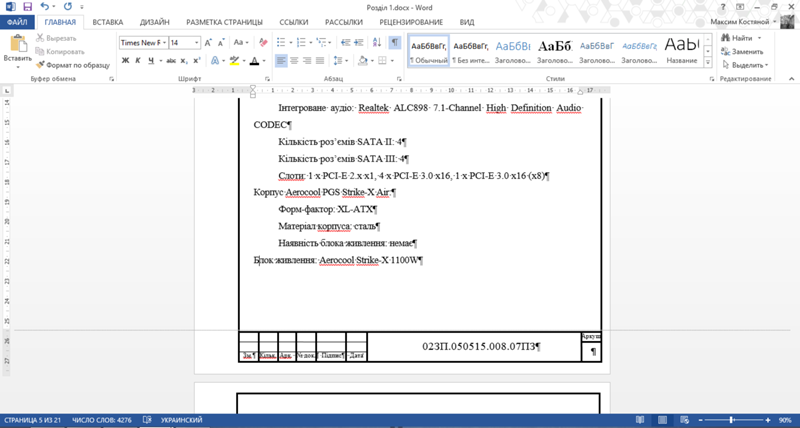Viewport: 800px width, 428px height.
Task: Switch to web layout view in status bar
Action: click(x=684, y=420)
